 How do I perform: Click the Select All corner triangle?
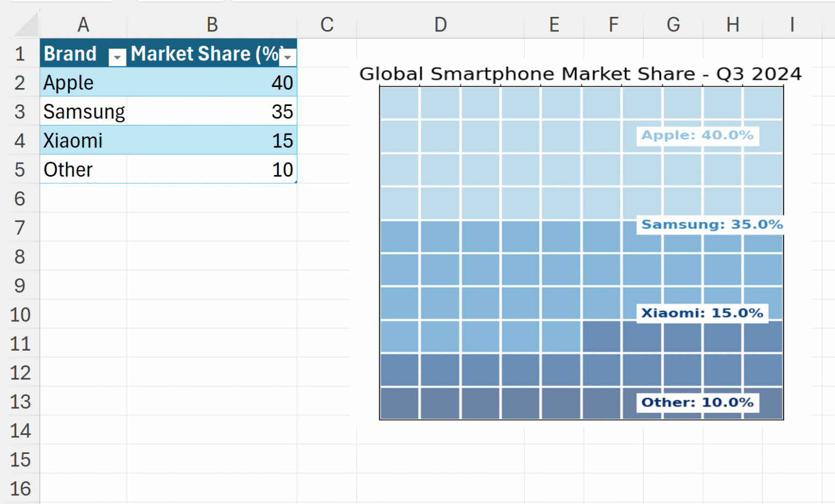coord(26,25)
